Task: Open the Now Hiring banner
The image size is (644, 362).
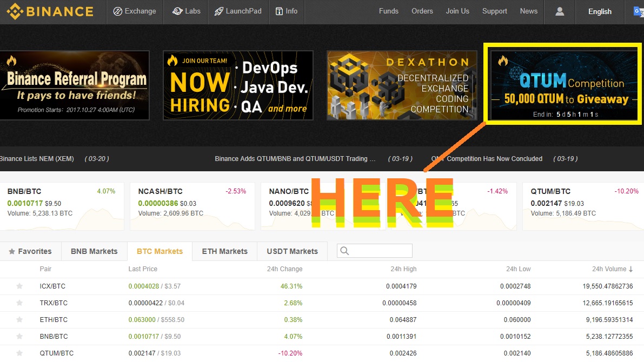Action: tap(238, 85)
